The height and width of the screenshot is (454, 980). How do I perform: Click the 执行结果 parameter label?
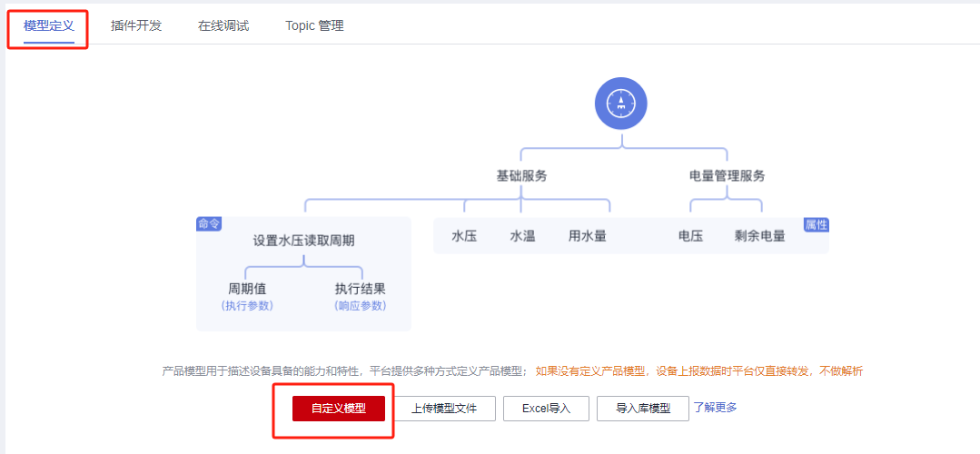[x=360, y=289]
